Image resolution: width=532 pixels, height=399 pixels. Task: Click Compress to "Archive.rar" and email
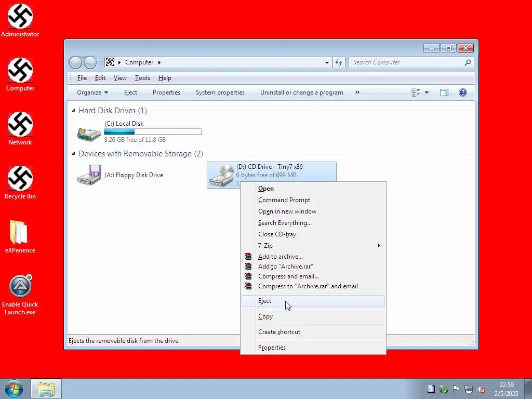tap(313, 286)
